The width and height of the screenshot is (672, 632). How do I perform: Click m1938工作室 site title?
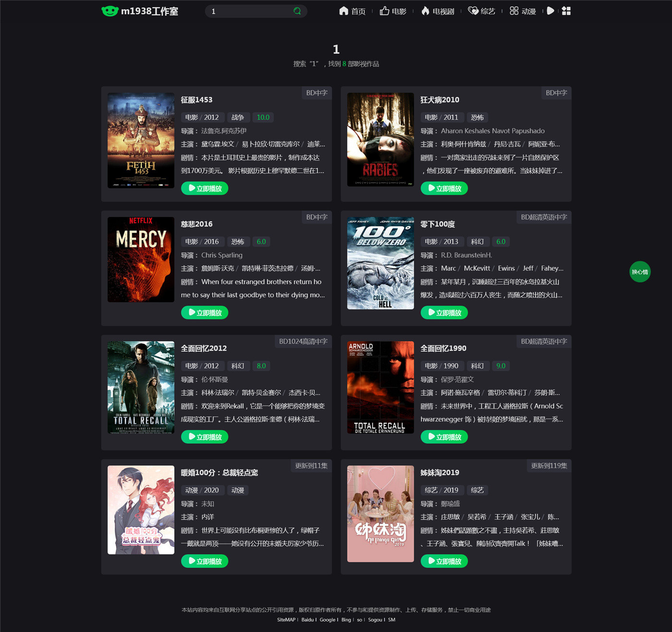point(149,11)
